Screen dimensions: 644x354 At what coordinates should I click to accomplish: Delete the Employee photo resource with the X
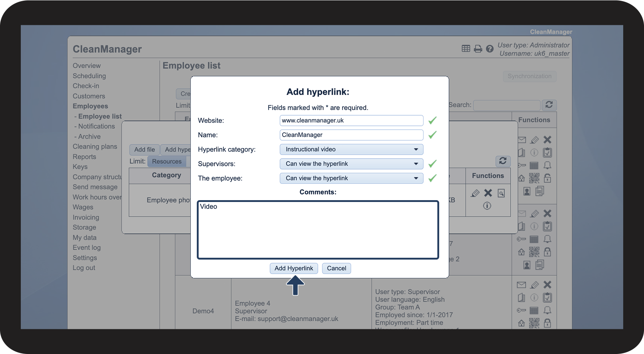pos(488,193)
